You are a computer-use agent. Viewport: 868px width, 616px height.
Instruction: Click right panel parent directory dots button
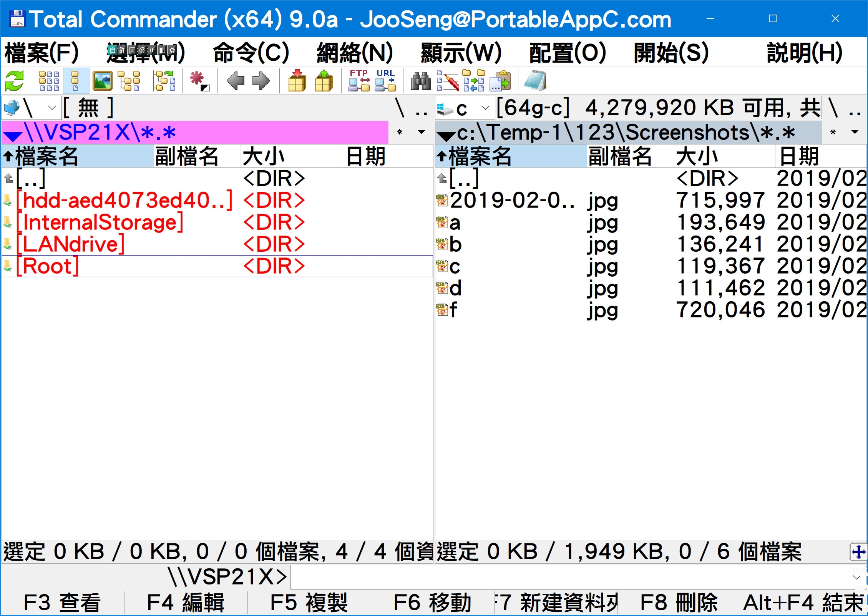pyautogui.click(x=855, y=108)
